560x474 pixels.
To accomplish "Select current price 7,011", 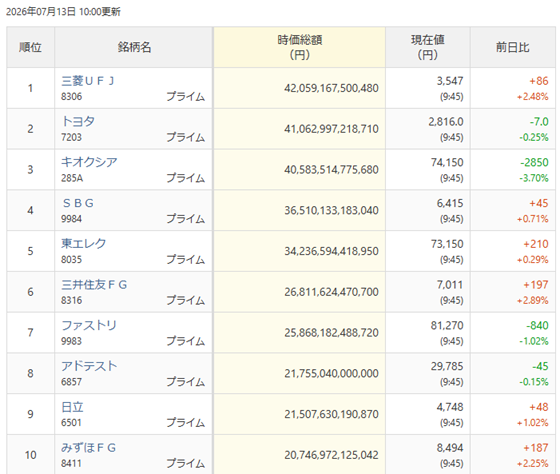I will pos(450,285).
